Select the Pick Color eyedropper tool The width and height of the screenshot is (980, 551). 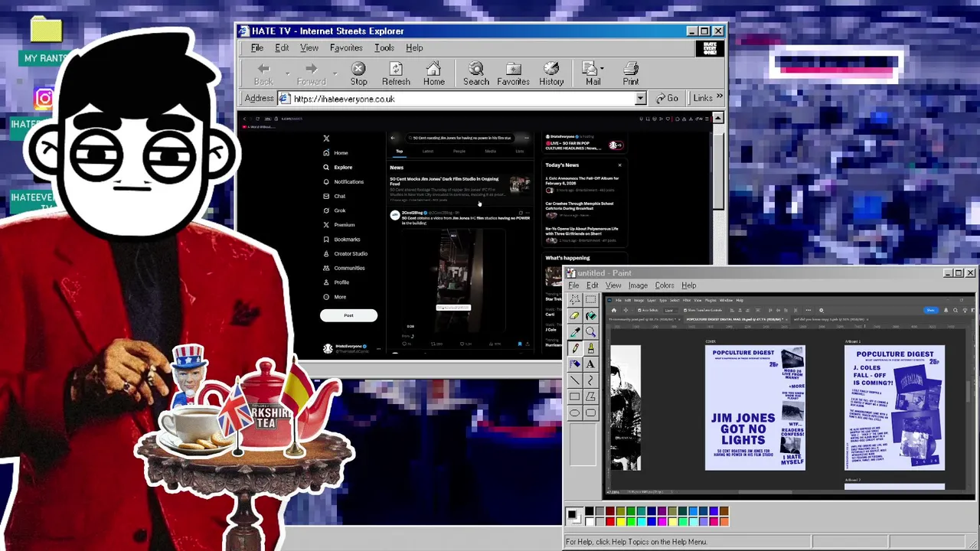[x=574, y=331]
